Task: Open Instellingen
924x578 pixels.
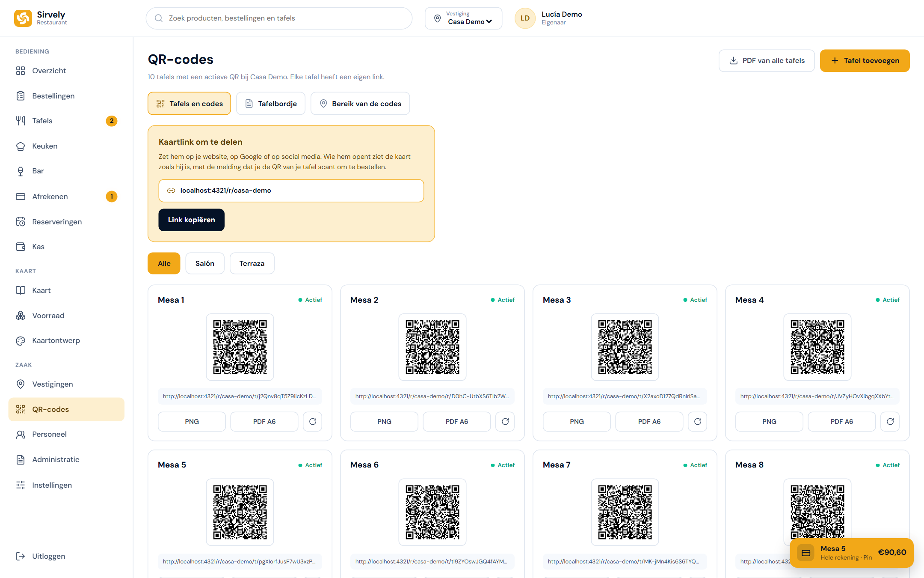Action: coord(66,485)
